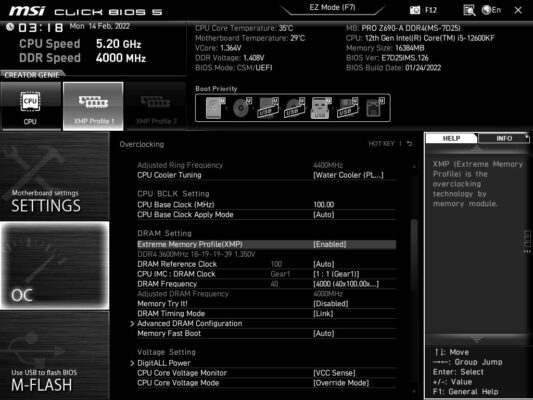Select fourth boot priority USB disc device
Viewport: 533px width, 400px height.
[295, 108]
